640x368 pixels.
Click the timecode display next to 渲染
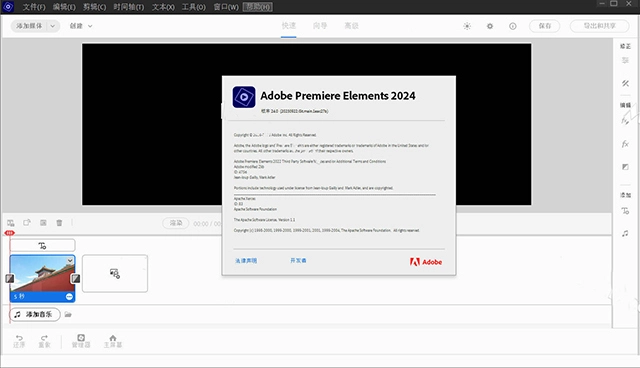tap(207, 224)
